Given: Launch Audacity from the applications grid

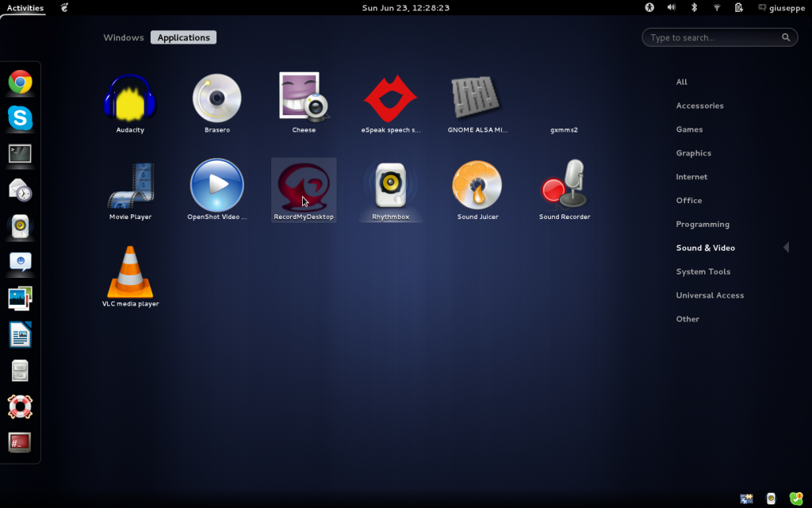Looking at the screenshot, I should coord(130,103).
